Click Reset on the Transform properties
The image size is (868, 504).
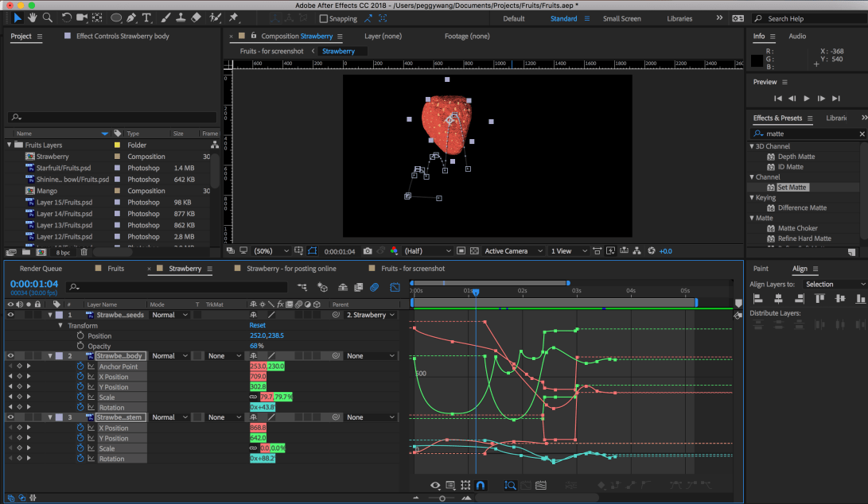click(x=257, y=325)
